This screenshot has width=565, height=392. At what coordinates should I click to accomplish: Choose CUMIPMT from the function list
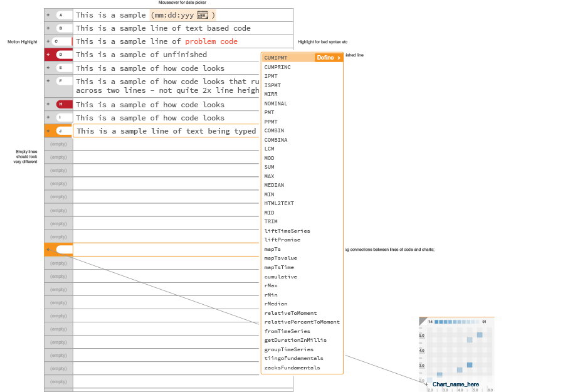pos(276,58)
